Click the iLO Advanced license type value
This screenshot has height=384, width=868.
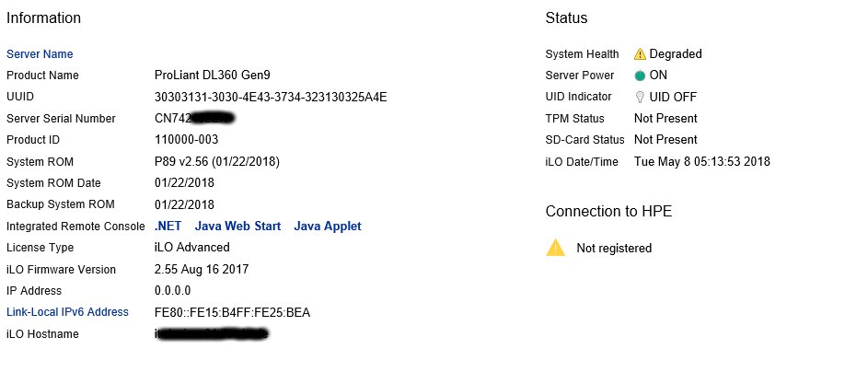pyautogui.click(x=192, y=248)
